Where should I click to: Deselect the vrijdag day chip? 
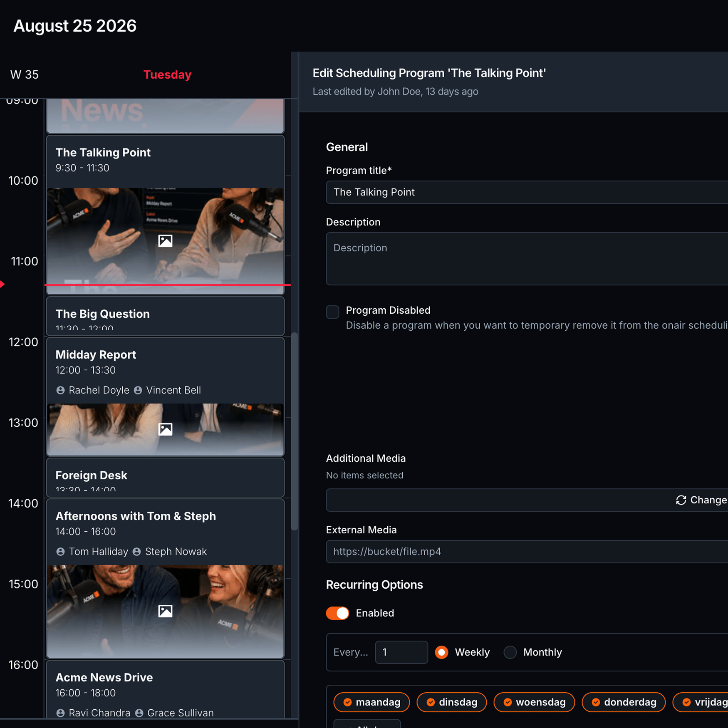coord(701,702)
